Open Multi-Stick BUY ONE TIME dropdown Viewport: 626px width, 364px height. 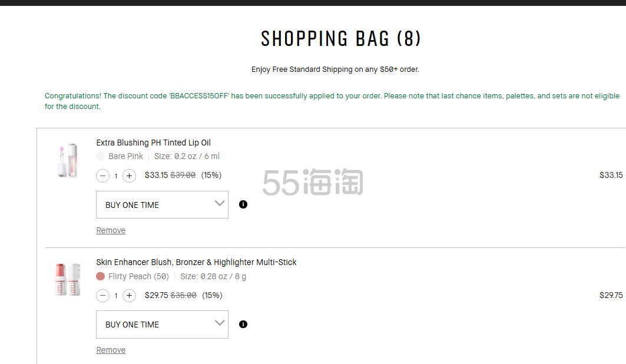(162, 325)
